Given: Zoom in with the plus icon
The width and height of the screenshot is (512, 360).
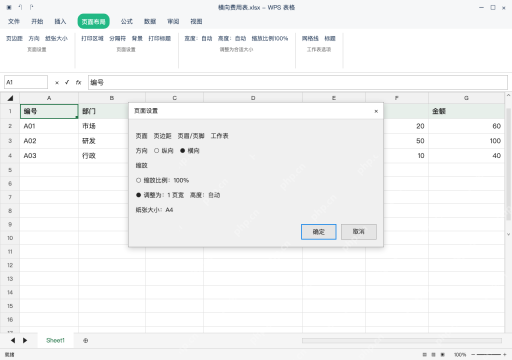Looking at the screenshot, I should pyautogui.click(x=505, y=355).
